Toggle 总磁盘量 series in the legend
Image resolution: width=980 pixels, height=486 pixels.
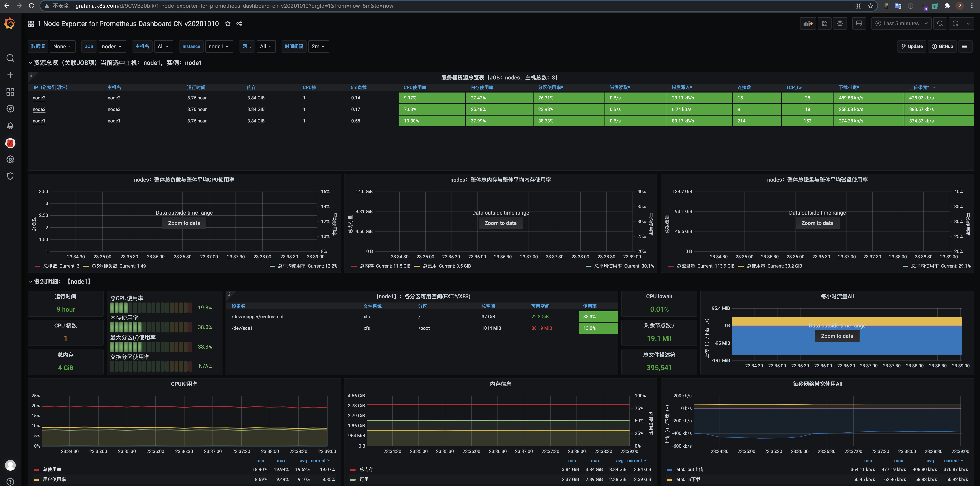686,266
